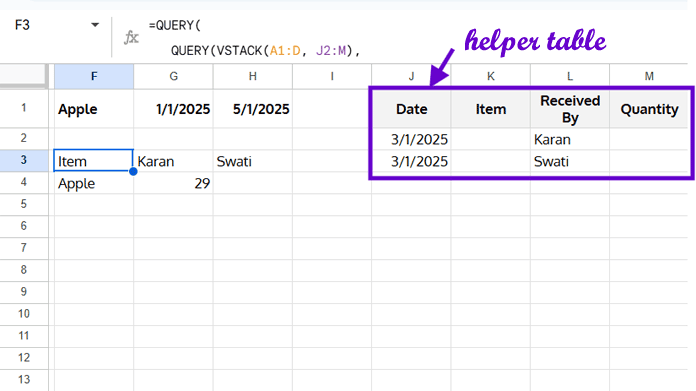Viewport: 696px width, 391px height.
Task: Click the Received By header cell
Action: point(570,109)
